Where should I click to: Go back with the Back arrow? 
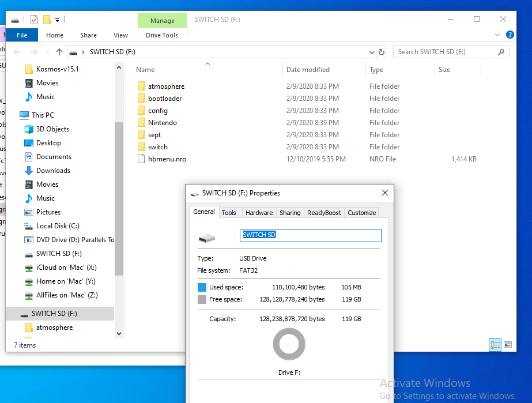[x=17, y=52]
